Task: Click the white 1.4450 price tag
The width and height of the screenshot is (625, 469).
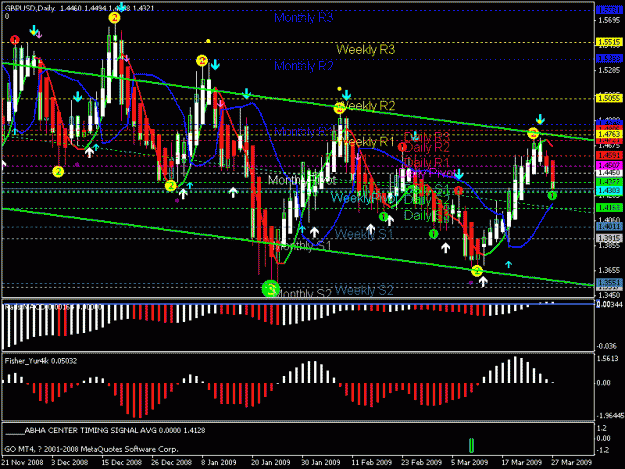Action: point(609,173)
